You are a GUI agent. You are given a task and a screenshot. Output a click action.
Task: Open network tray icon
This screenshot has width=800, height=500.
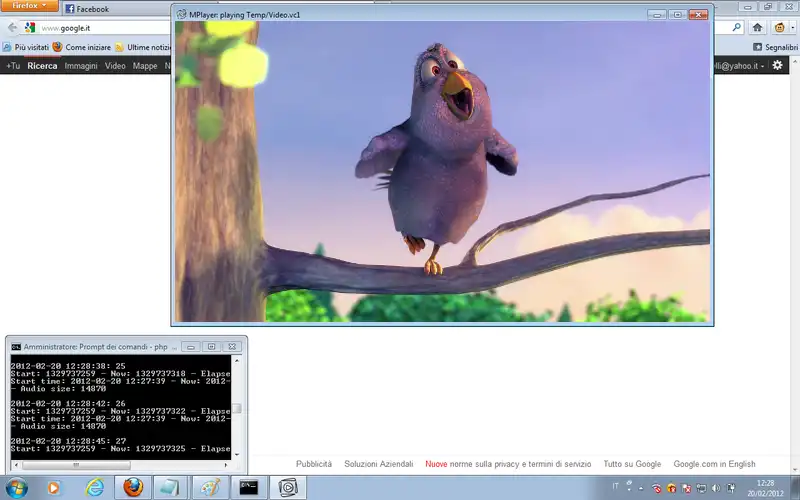click(x=702, y=488)
